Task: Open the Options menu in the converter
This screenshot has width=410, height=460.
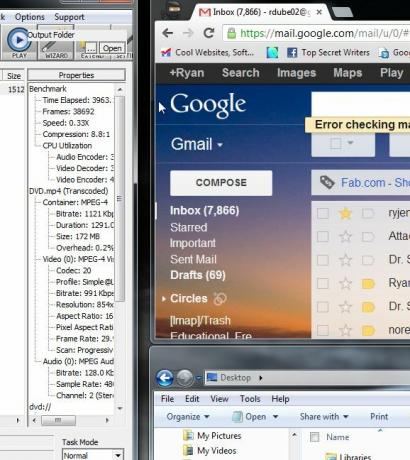Action: tap(30, 17)
